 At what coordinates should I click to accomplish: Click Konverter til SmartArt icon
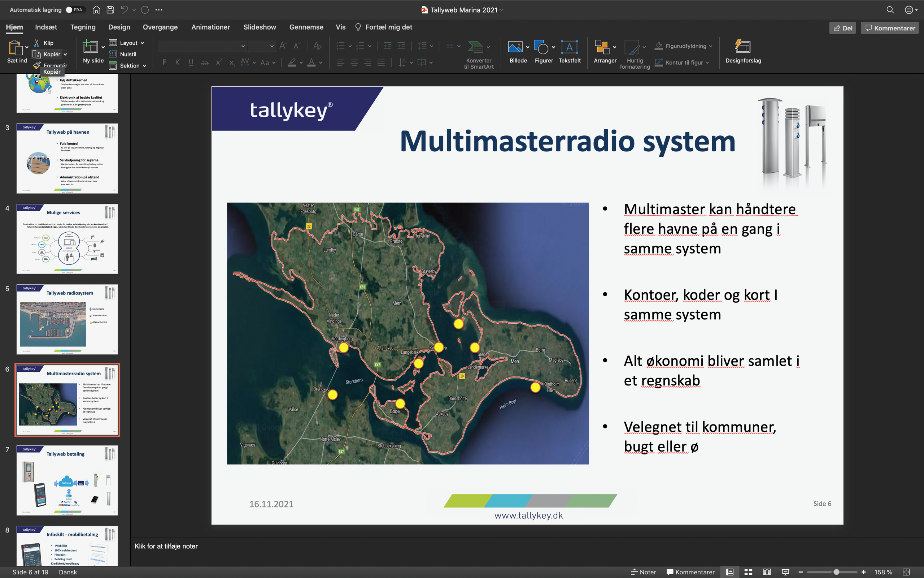pyautogui.click(x=476, y=47)
